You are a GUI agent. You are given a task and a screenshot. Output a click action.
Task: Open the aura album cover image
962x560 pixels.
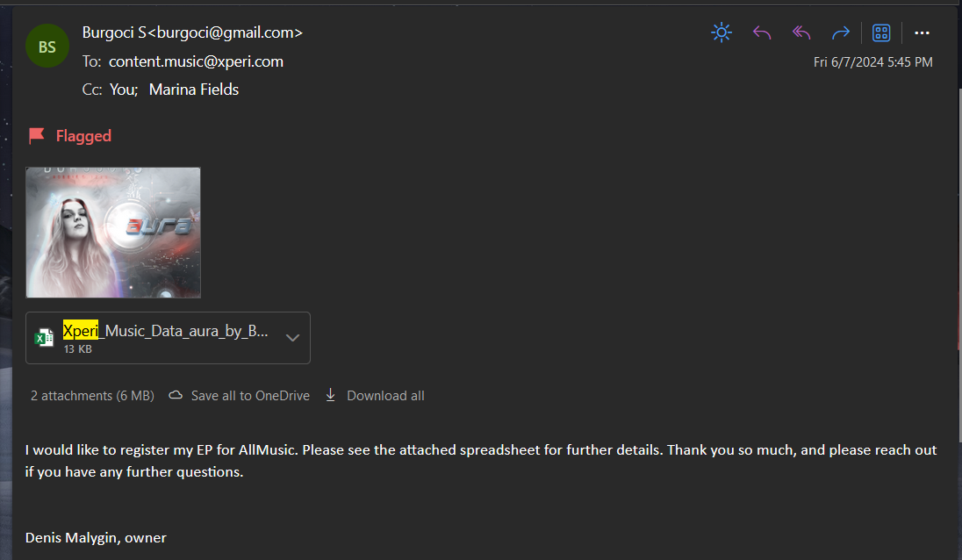(x=113, y=233)
